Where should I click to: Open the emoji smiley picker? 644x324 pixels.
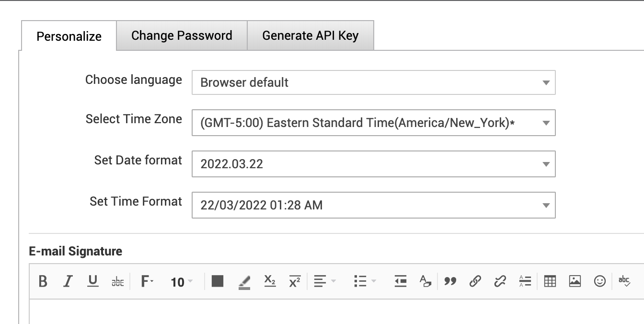point(600,281)
